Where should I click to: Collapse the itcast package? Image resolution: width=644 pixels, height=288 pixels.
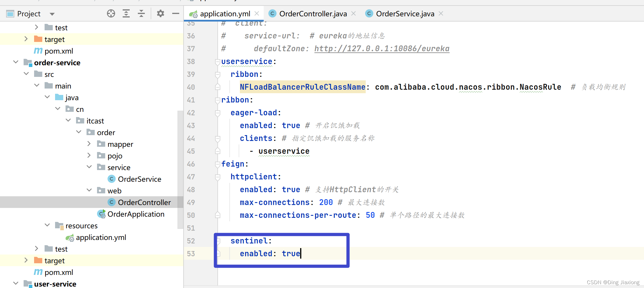(x=68, y=120)
